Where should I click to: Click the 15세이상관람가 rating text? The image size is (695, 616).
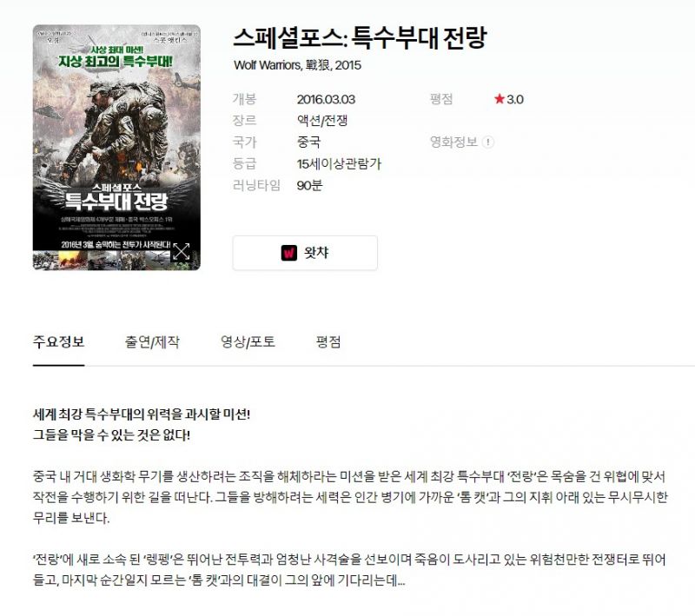click(339, 164)
